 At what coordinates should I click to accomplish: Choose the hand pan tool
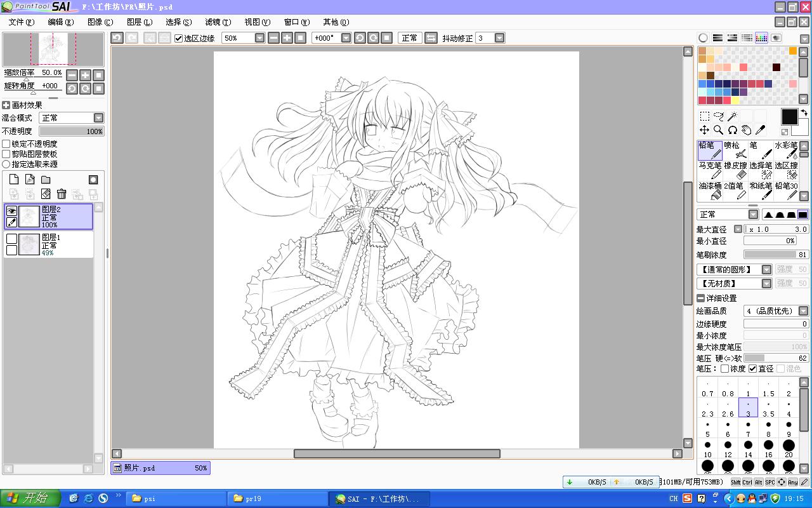tap(746, 130)
